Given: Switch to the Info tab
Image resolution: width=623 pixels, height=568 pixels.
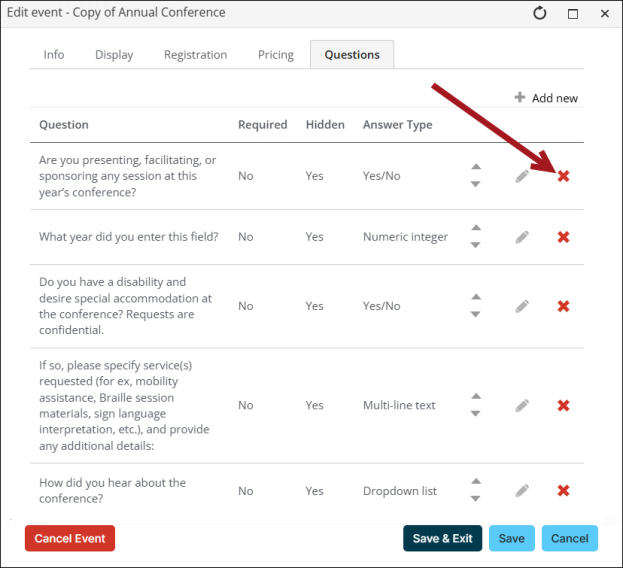Looking at the screenshot, I should (x=54, y=55).
